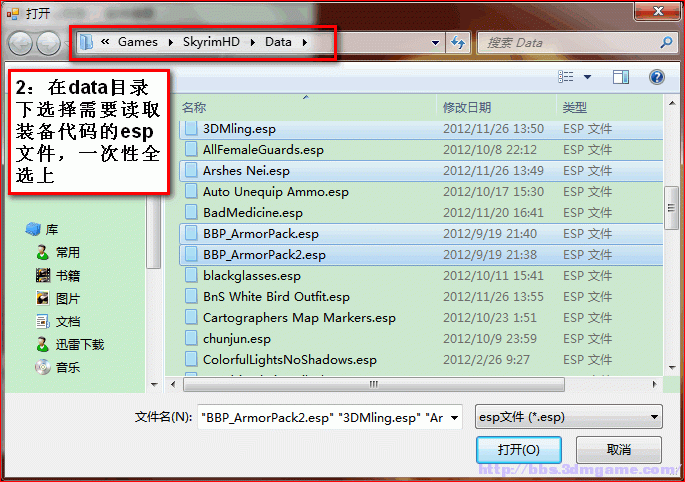
Task: Click the back navigation arrow button
Action: point(21,43)
